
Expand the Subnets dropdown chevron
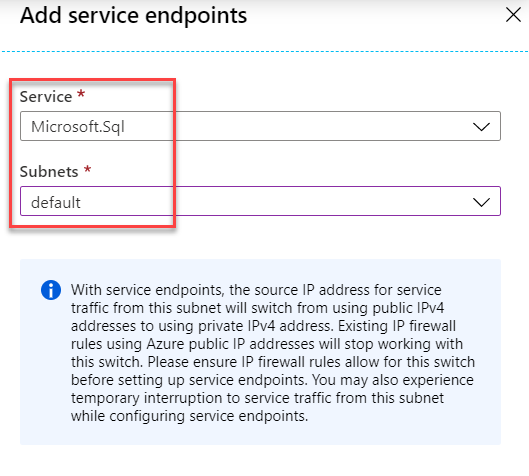click(x=481, y=202)
